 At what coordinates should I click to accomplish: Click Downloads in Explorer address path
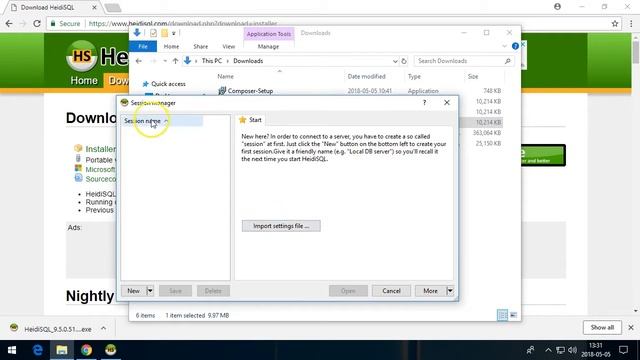[x=248, y=61]
